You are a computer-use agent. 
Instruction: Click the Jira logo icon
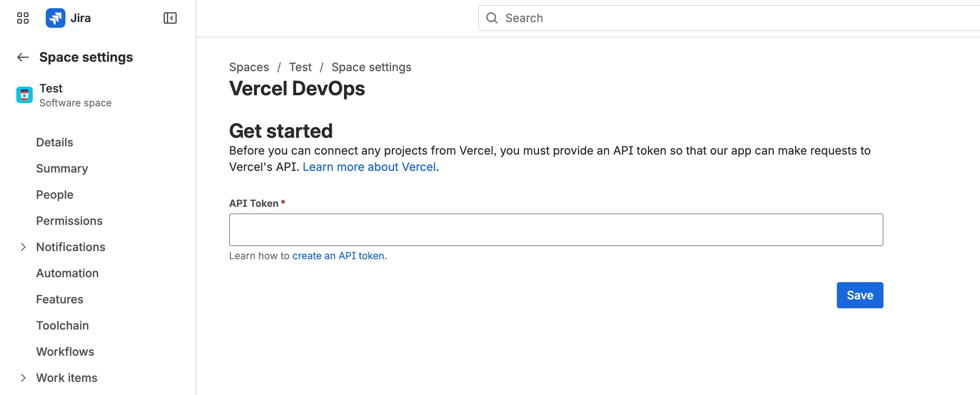(x=56, y=18)
